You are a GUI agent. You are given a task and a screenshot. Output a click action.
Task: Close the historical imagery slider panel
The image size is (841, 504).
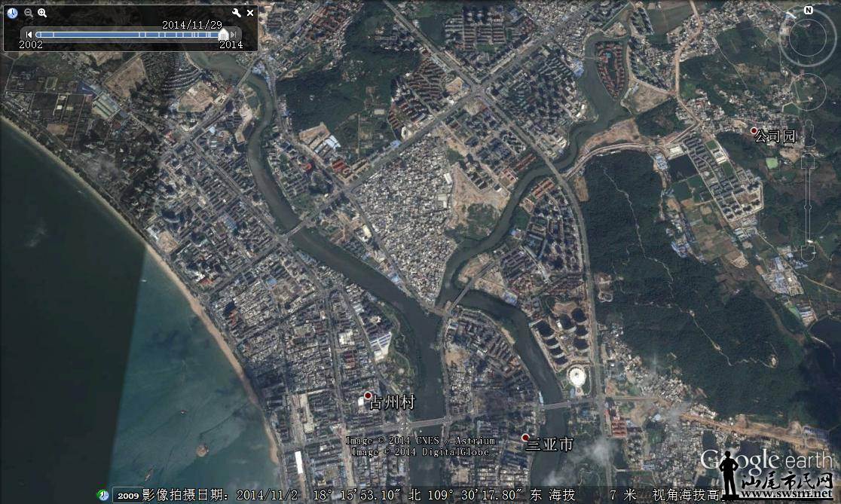point(250,13)
